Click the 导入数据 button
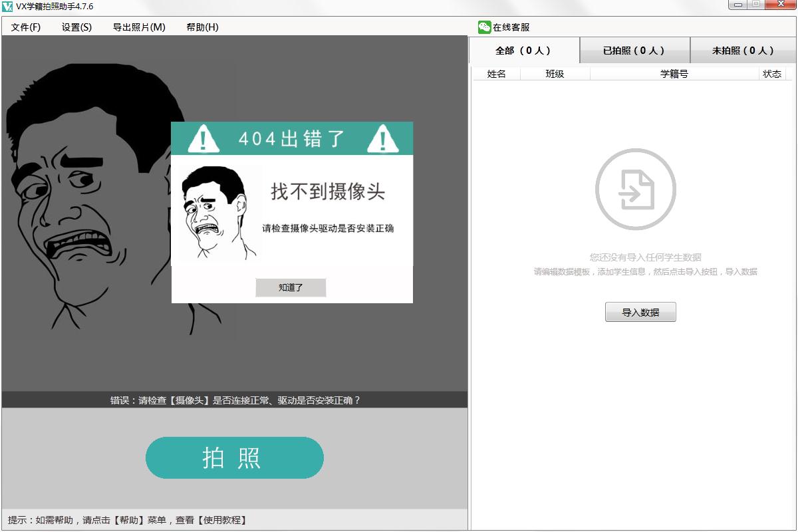798x532 pixels. pos(640,312)
